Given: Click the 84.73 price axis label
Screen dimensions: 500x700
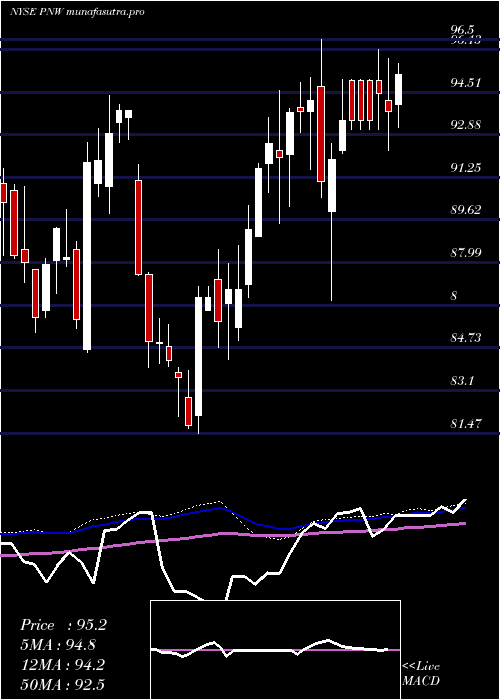Looking at the screenshot, I should (x=466, y=338).
